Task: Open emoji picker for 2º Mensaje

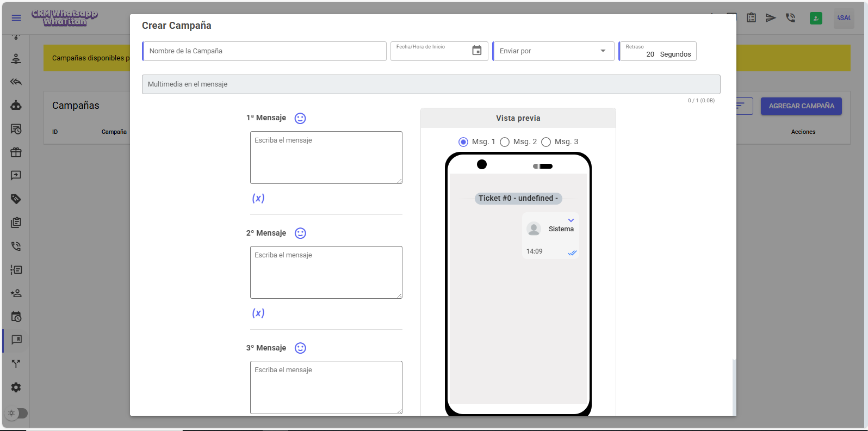Action: (300, 233)
